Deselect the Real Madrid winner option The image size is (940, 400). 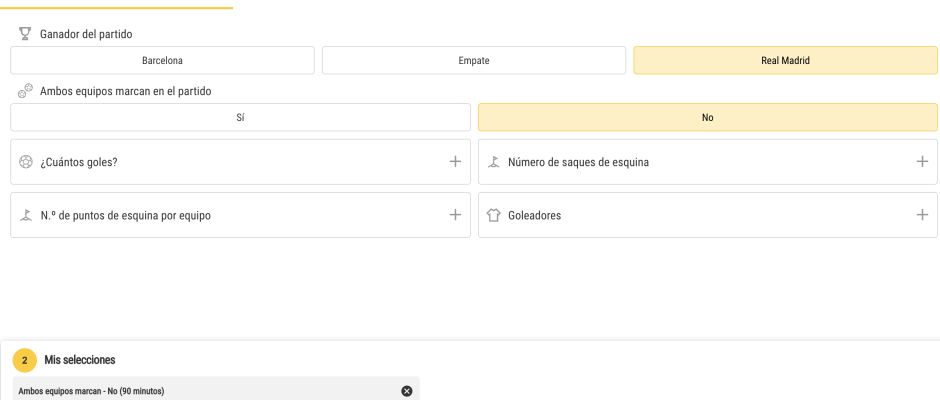click(x=785, y=61)
